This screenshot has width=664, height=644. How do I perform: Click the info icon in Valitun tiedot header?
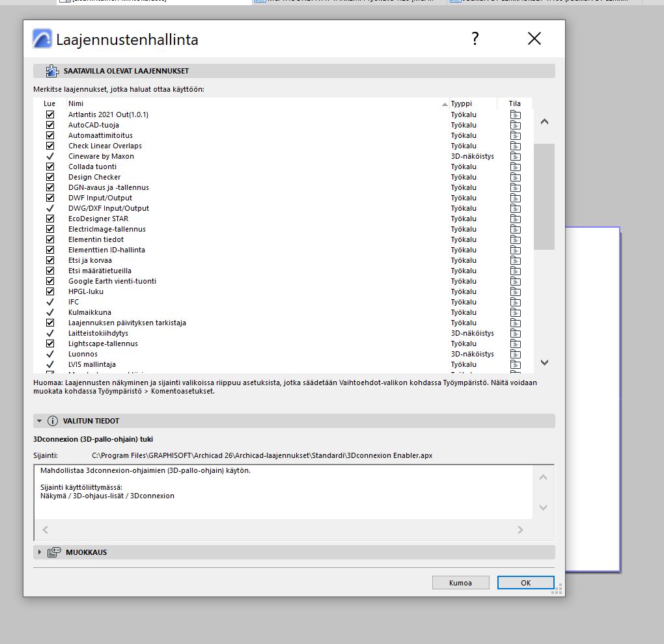pyautogui.click(x=53, y=421)
